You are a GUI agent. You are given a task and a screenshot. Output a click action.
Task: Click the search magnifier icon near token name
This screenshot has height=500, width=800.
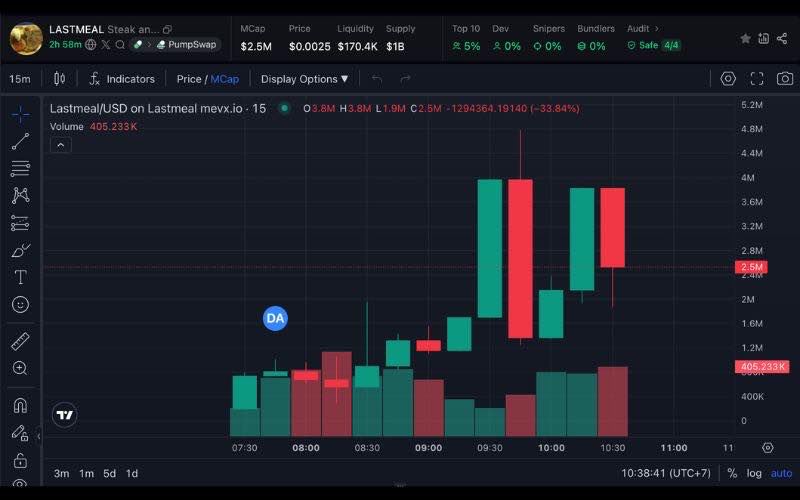120,44
